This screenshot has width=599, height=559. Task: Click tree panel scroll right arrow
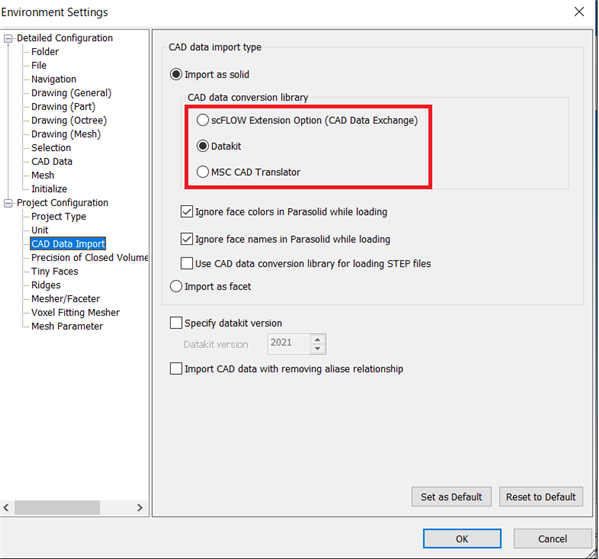pos(140,508)
